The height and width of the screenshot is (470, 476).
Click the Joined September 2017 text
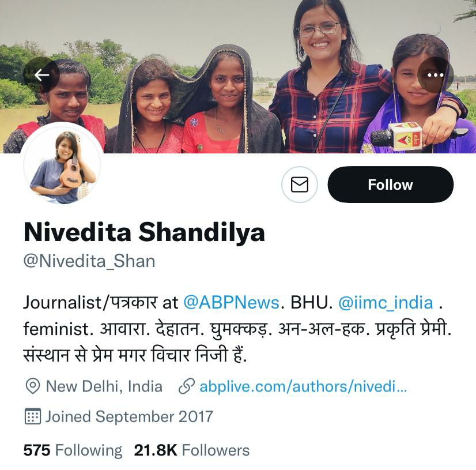tap(129, 416)
